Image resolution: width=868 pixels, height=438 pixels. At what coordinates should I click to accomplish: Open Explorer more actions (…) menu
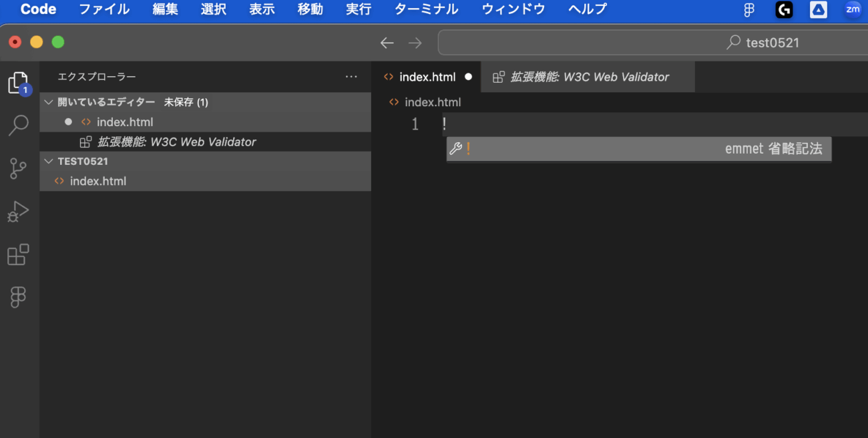[351, 77]
